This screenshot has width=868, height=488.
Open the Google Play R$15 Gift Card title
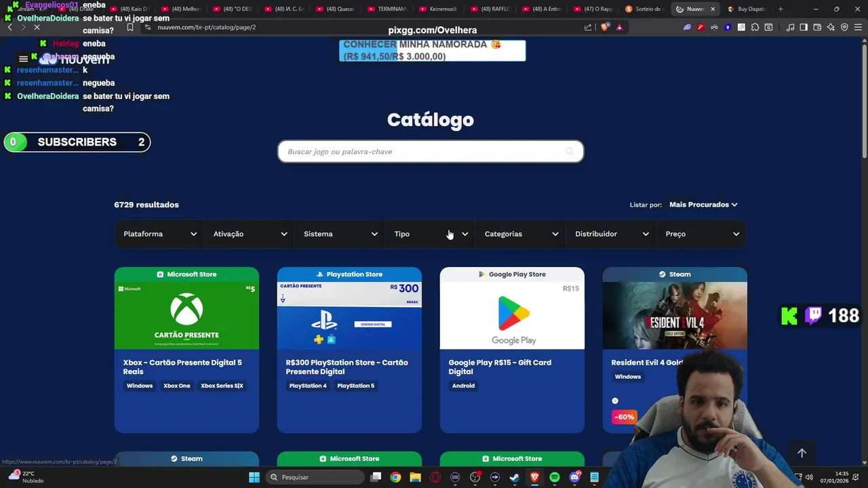coord(500,367)
